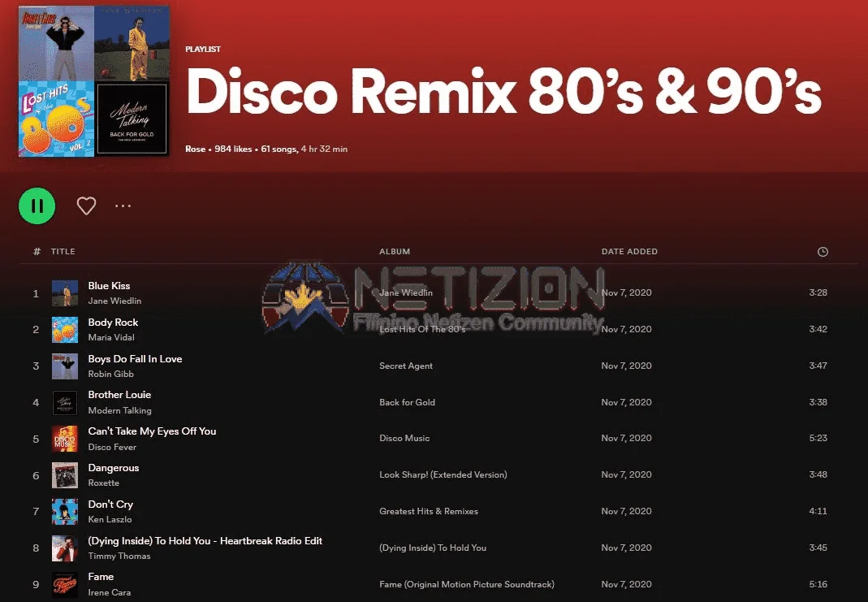Click the Don't Cry album thumbnail

(x=65, y=512)
